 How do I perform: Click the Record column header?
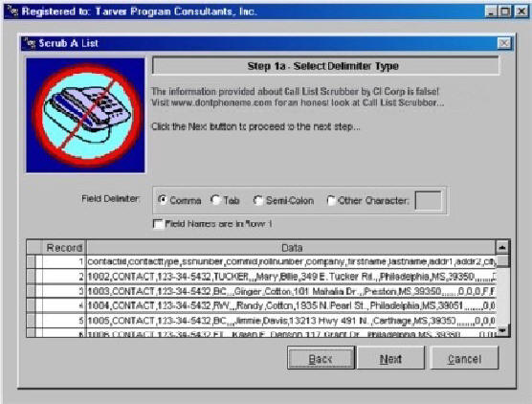click(x=64, y=248)
